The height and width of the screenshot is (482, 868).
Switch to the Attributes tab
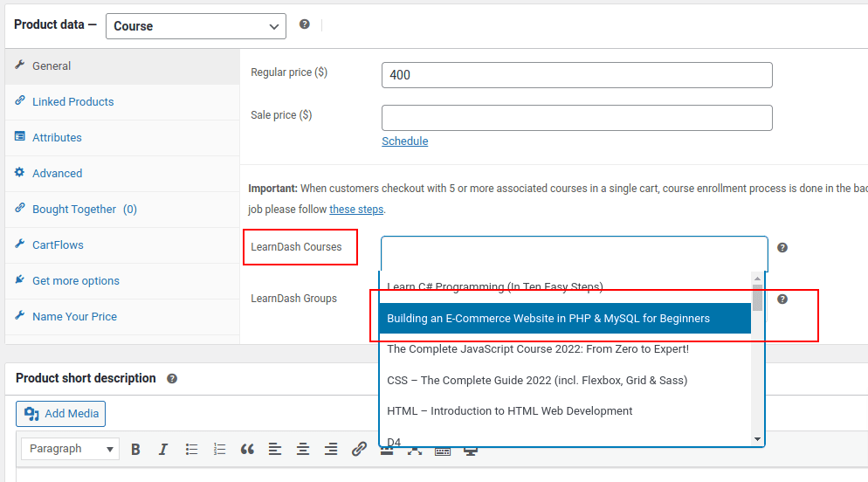(x=57, y=138)
